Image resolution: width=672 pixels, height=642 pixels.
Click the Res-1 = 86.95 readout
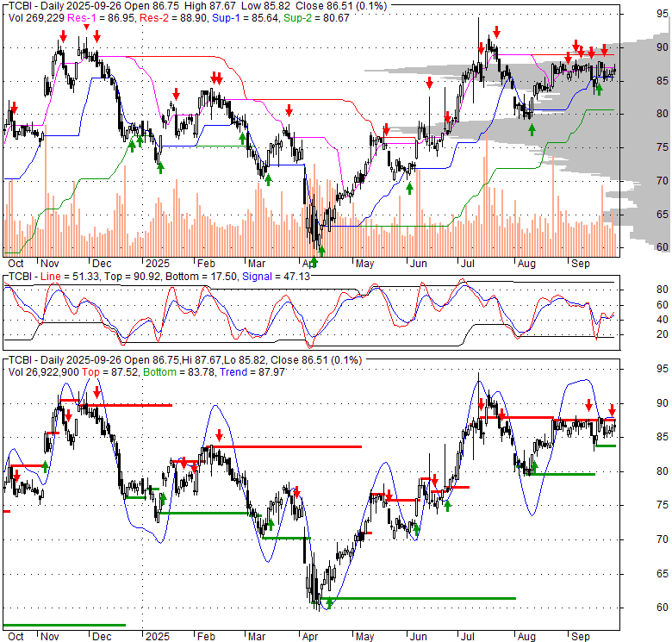(102, 18)
